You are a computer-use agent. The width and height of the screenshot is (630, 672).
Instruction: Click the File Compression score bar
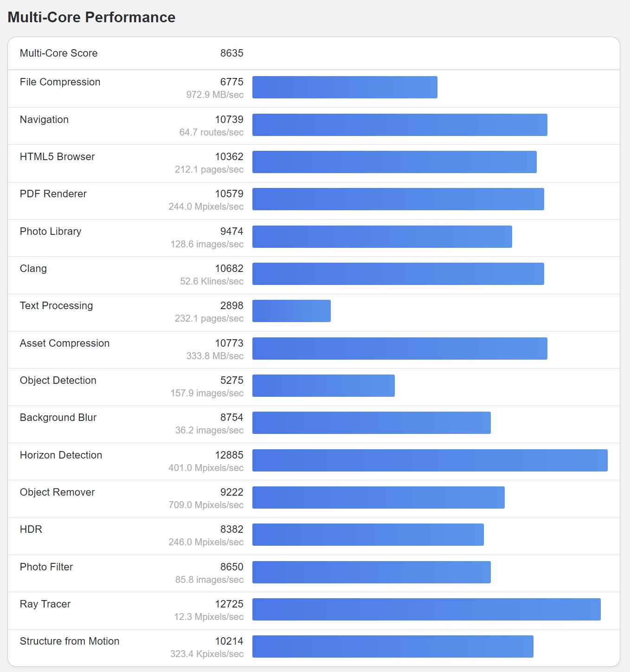point(345,87)
